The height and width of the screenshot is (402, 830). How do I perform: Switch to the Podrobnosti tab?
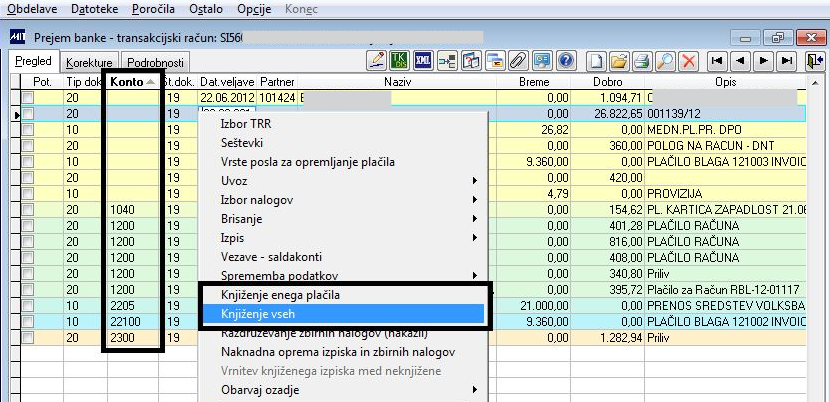(x=155, y=62)
